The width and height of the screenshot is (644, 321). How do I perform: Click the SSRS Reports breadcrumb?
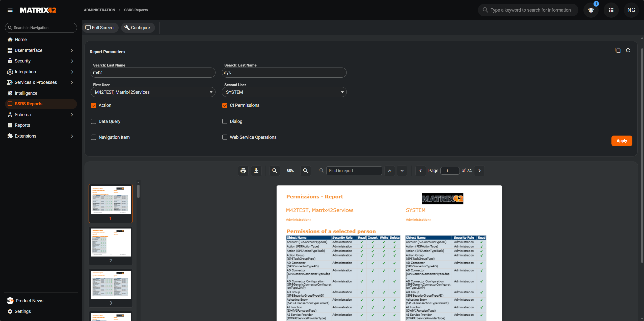(x=136, y=10)
